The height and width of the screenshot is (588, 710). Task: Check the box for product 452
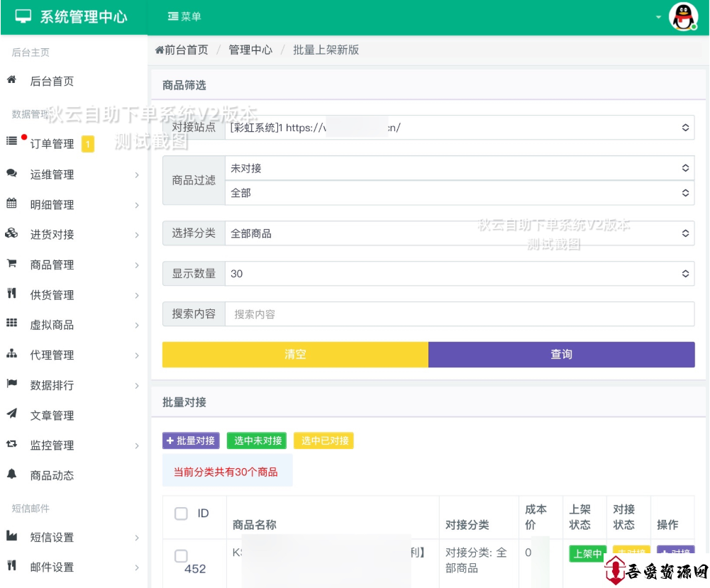click(x=181, y=555)
